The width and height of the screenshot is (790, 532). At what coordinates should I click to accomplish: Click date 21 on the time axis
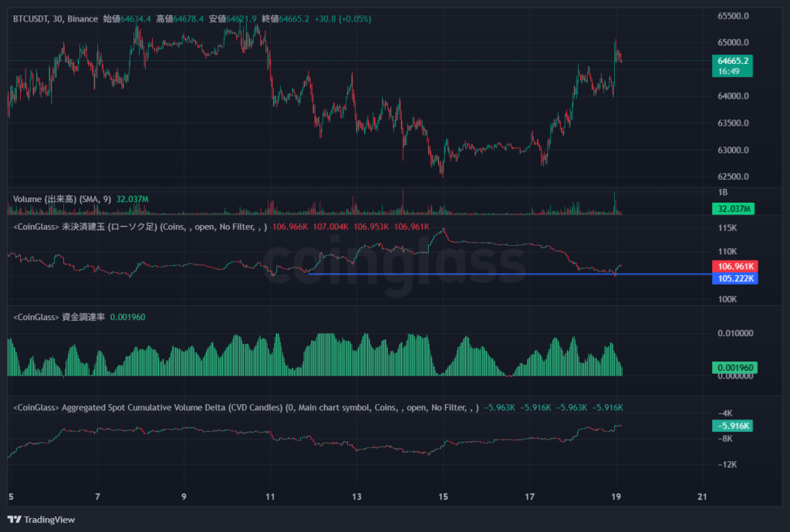(x=702, y=497)
